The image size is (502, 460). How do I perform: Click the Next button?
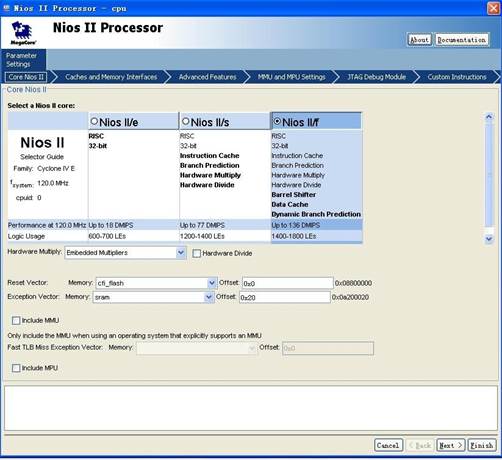pos(451,445)
